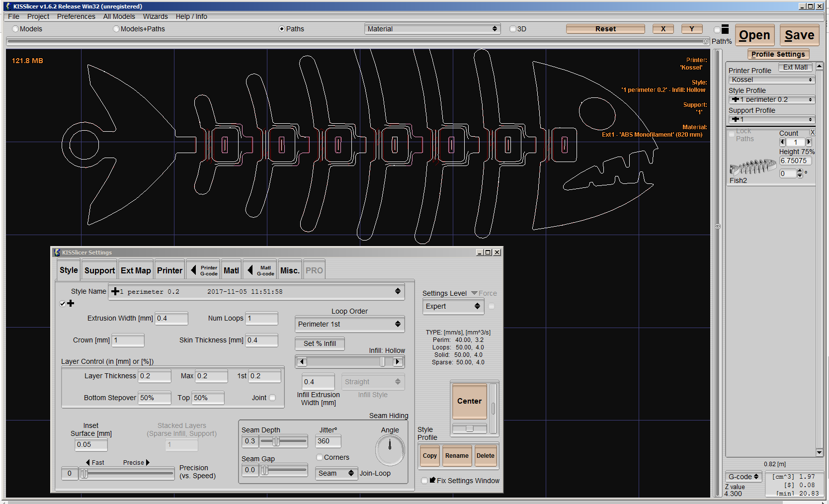Switch to the Matl settings tab
This screenshot has width=829, height=504.
[x=231, y=270]
